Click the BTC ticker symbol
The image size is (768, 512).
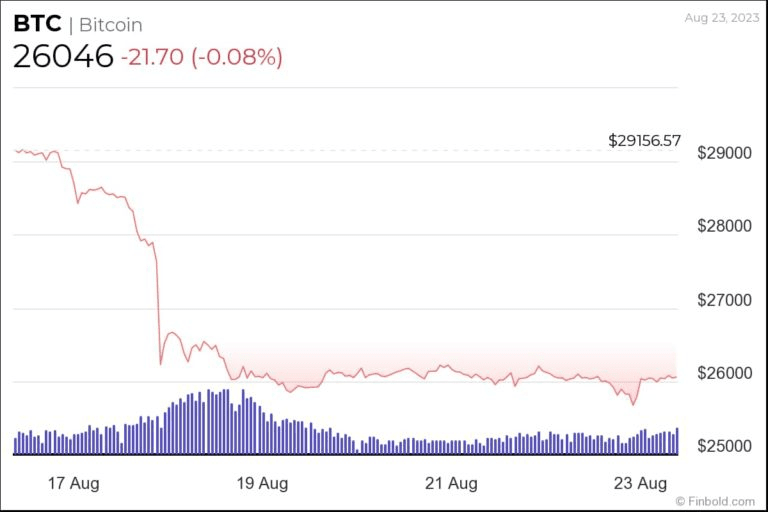pyautogui.click(x=37, y=24)
